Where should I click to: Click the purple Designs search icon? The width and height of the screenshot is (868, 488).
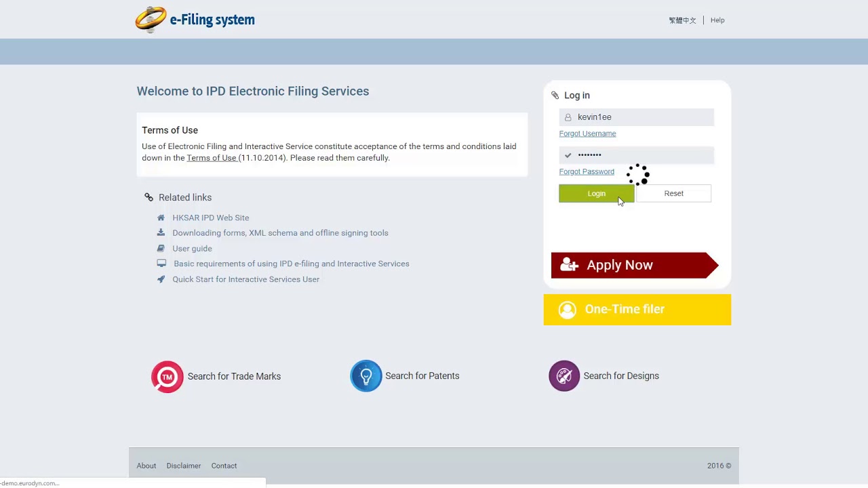(x=564, y=376)
